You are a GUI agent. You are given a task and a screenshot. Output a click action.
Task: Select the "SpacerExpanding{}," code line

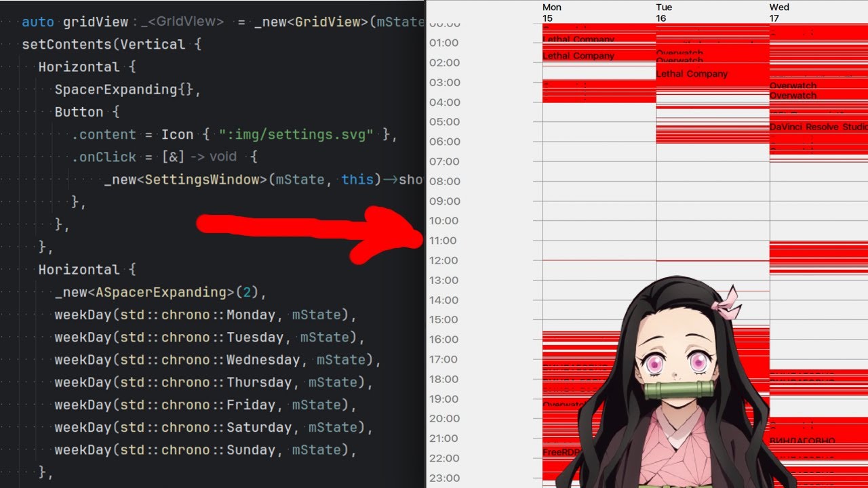point(128,89)
